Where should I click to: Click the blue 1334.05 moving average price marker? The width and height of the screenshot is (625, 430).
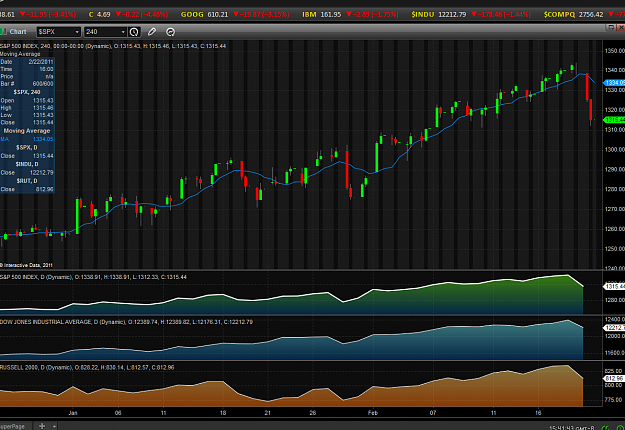[614, 82]
